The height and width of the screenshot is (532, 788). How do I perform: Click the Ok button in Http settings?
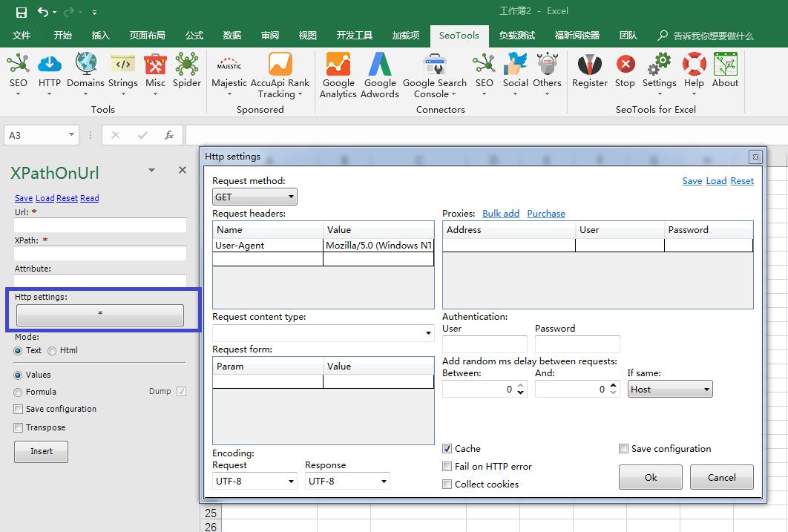[x=650, y=478]
